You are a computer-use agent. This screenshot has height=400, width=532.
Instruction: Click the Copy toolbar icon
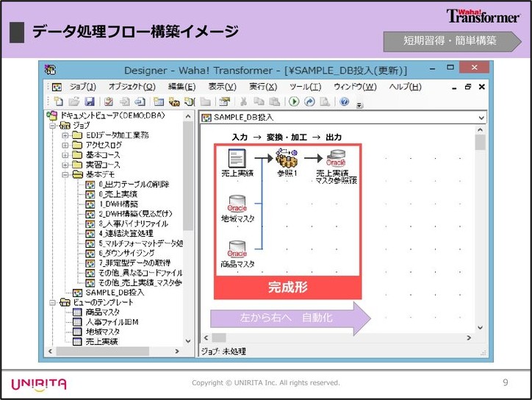point(259,101)
